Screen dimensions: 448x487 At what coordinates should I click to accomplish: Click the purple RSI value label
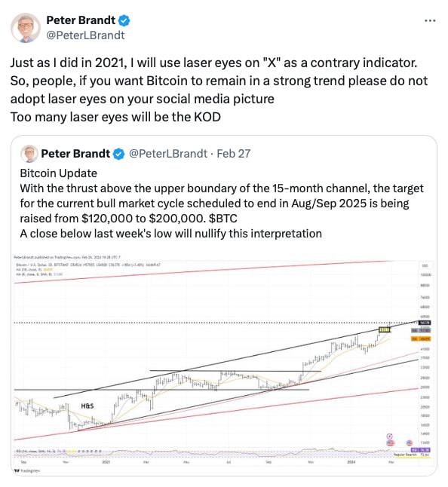click(x=420, y=450)
